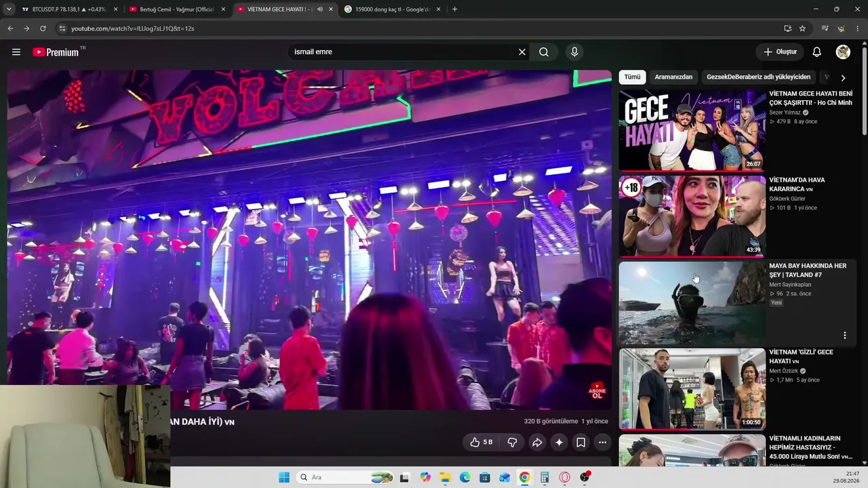
Task: Open Microsoft Store from the taskbar
Action: [x=485, y=477]
